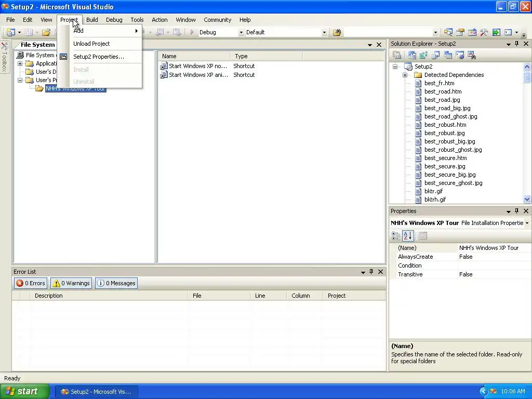Open the Community menu
The width and height of the screenshot is (532, 399).
[x=218, y=20]
